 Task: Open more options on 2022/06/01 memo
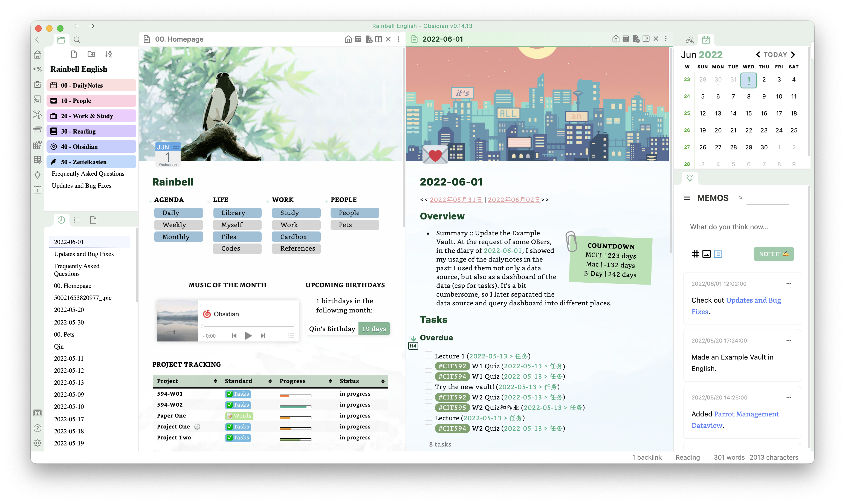click(789, 283)
